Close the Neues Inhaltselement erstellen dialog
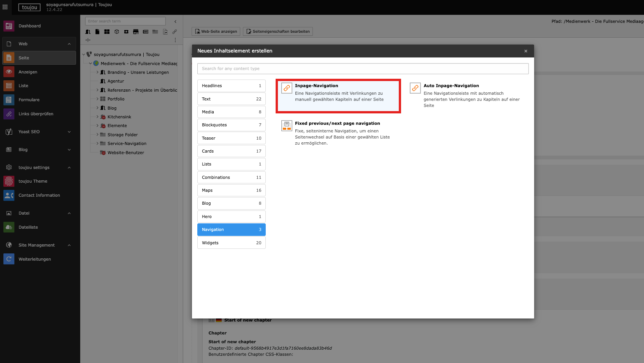 [x=526, y=51]
